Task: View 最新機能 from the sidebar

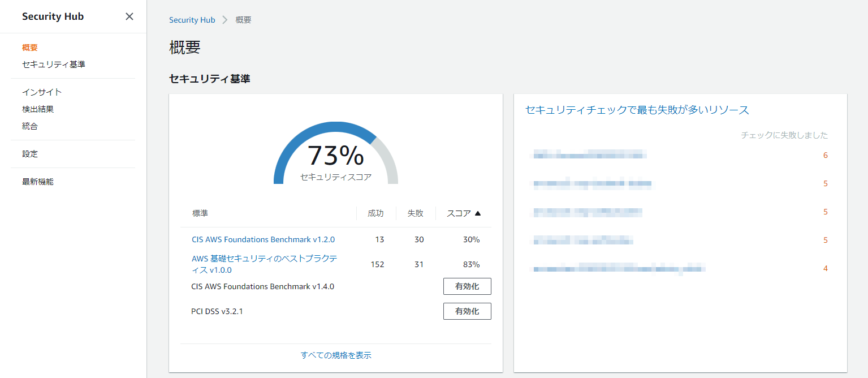Action: (x=38, y=182)
